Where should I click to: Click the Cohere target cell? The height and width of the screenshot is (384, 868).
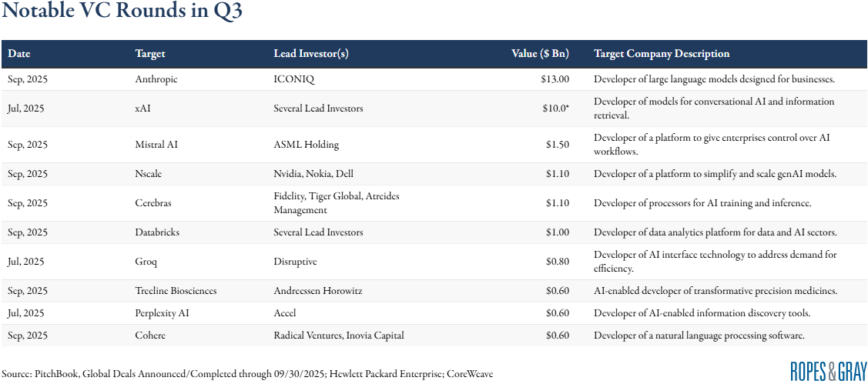tap(150, 336)
